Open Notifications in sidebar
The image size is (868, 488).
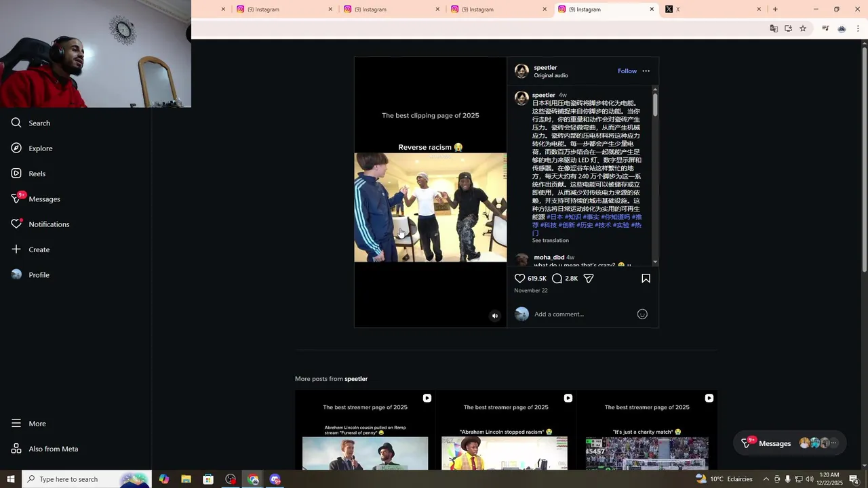(40, 224)
